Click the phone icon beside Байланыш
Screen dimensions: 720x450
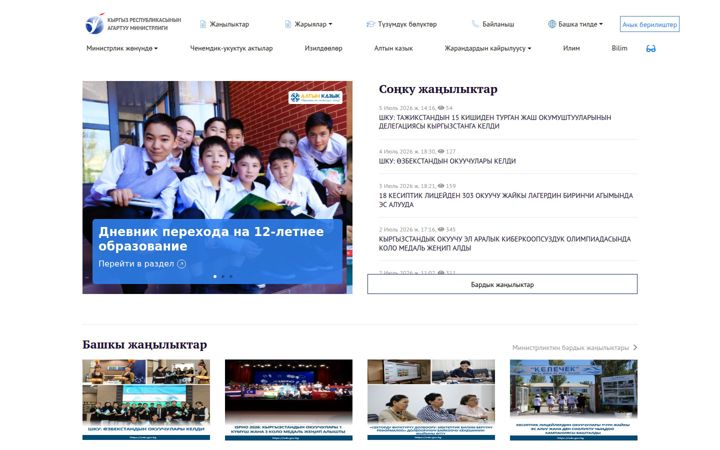coord(475,24)
